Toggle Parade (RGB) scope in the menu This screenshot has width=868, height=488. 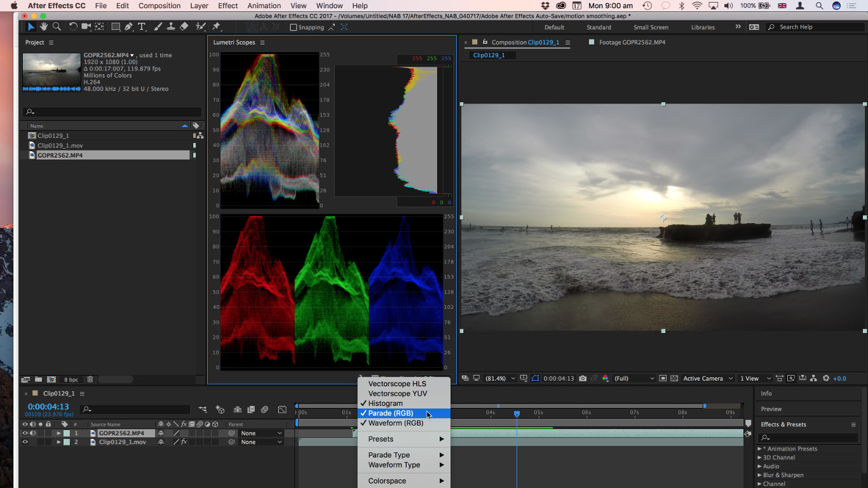click(404, 413)
